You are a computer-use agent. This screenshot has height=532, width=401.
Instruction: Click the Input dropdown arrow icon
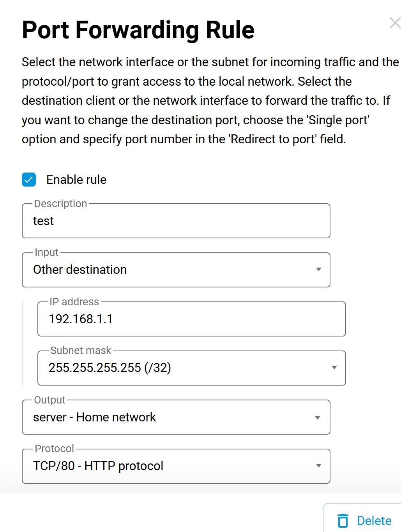coord(318,270)
